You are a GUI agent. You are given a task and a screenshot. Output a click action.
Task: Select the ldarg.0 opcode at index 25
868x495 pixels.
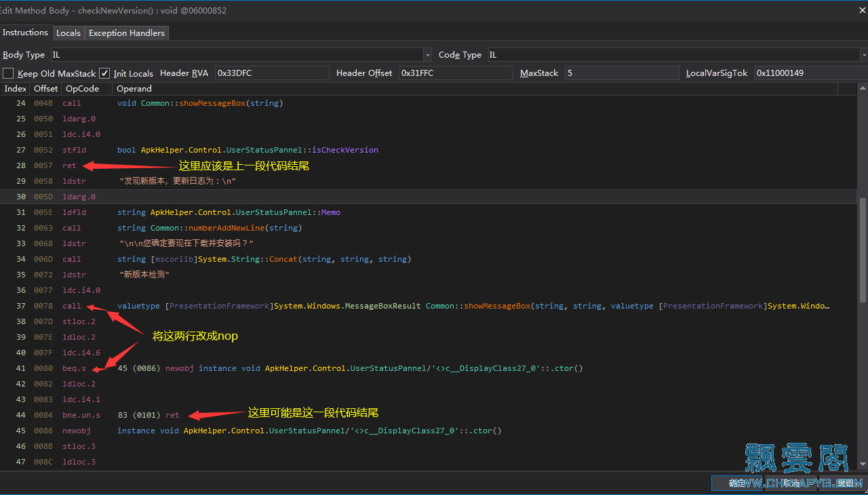coord(79,119)
